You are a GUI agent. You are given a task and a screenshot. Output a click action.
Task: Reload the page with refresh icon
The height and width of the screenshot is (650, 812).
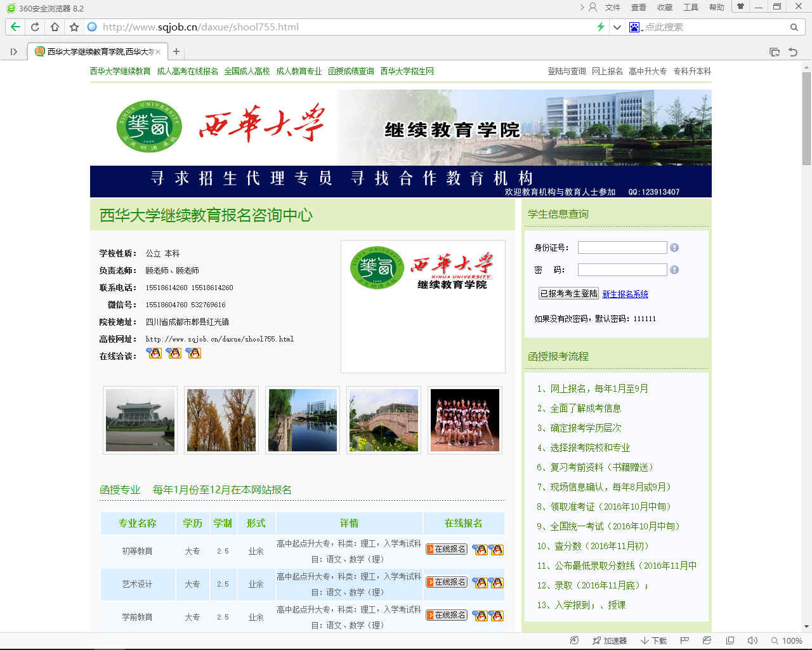pos(35,27)
